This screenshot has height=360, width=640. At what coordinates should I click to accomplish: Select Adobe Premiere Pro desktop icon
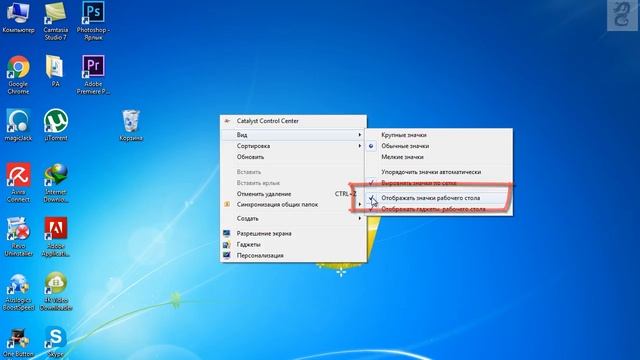(x=93, y=75)
